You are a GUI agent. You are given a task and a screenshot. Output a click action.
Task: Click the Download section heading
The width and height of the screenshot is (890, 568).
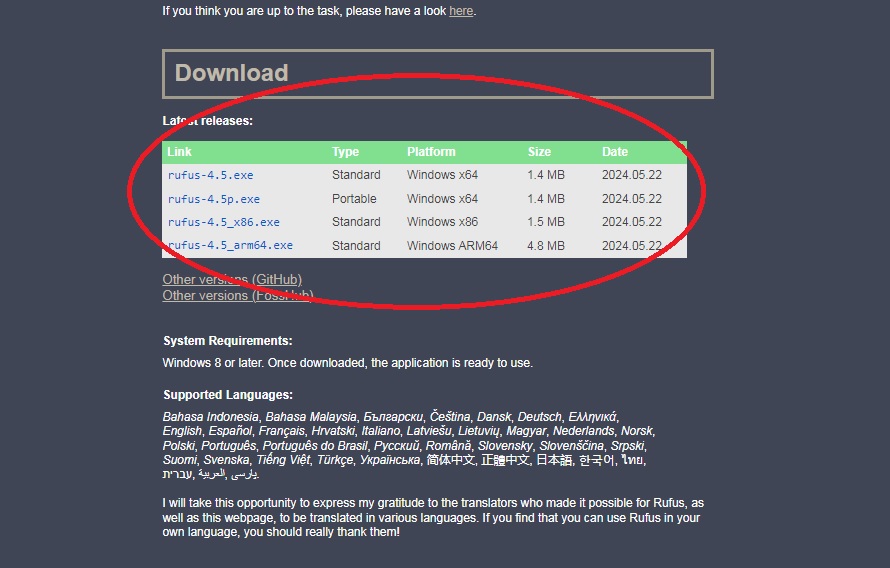231,73
